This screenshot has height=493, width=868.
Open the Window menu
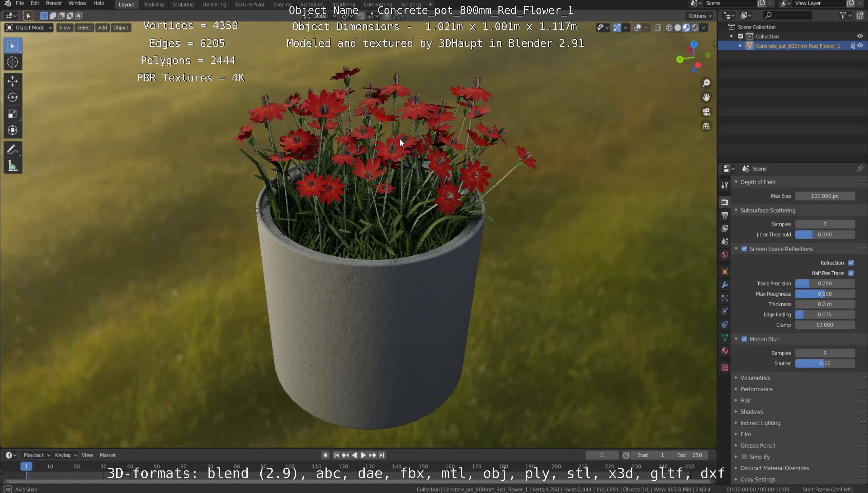click(77, 3)
